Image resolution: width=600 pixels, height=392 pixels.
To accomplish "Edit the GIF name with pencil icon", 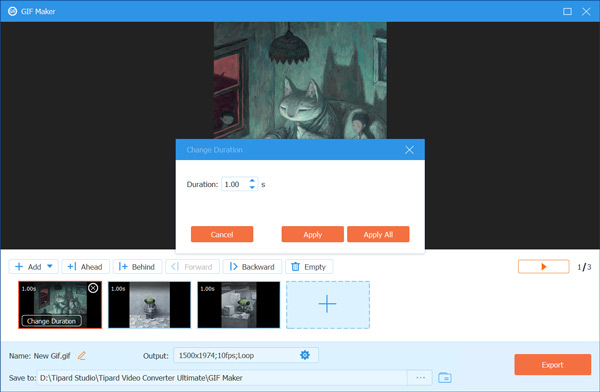I will (x=82, y=356).
